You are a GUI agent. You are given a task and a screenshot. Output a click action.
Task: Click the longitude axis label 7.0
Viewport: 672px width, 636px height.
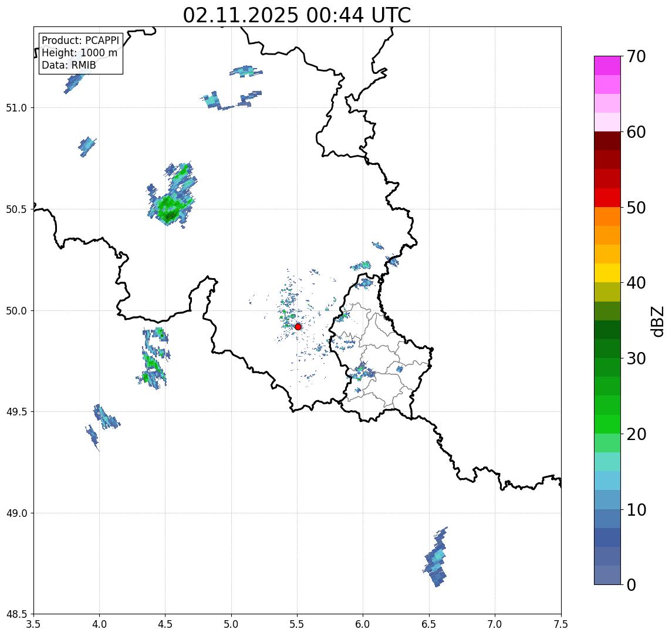[x=495, y=624]
